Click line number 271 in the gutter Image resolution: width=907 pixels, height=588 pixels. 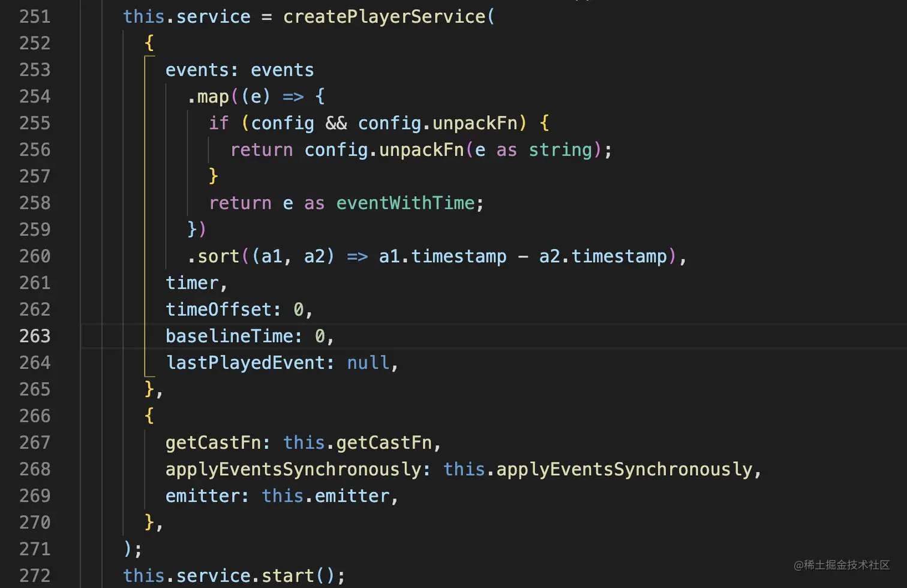tap(35, 549)
